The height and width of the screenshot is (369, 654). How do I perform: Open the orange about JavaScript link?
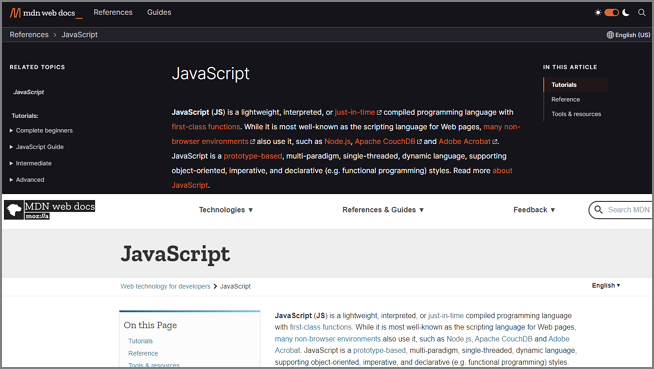[x=502, y=171]
